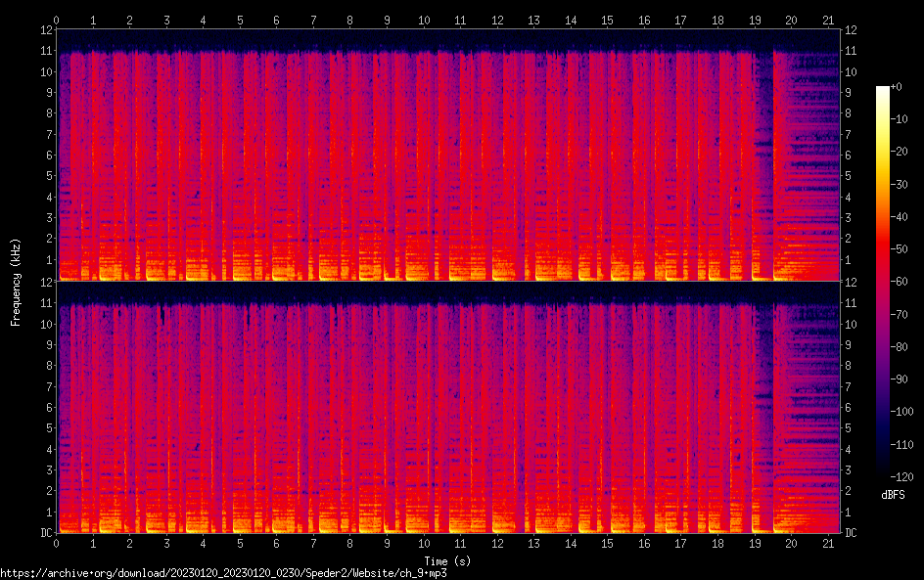924x580 pixels.
Task: Click the 5 second mark on the bottom time axis
Action: click(240, 543)
